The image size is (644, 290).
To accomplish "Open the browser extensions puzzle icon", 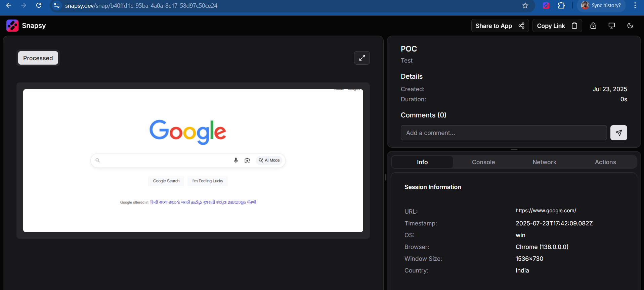I will click(561, 6).
